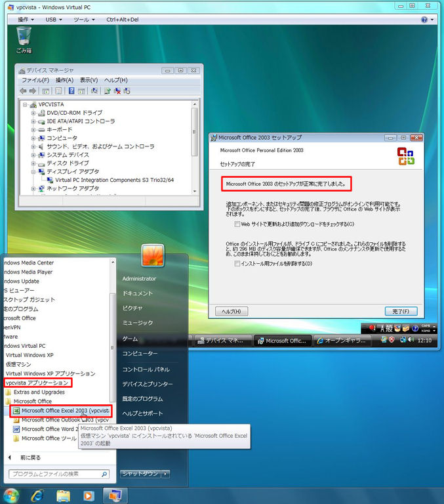
Task: Open Windows Media Player icon on host taskbar
Action: tap(89, 495)
